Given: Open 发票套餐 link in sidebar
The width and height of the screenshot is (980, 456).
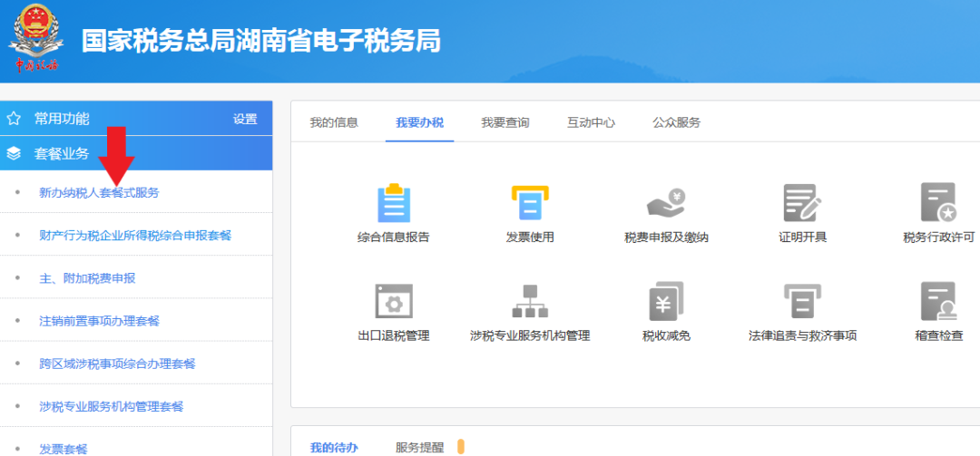Looking at the screenshot, I should (64, 449).
